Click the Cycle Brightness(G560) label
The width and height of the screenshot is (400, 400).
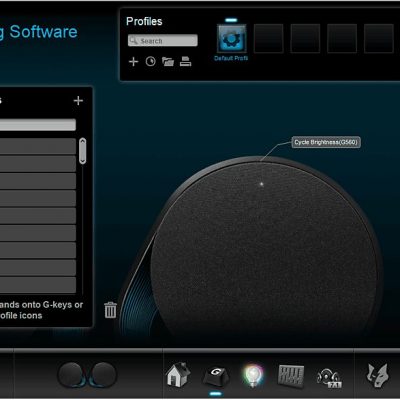coord(326,142)
